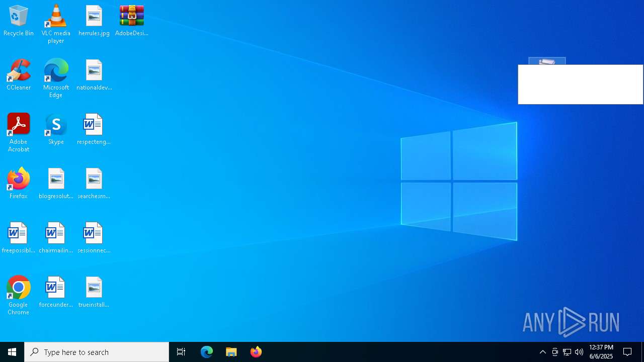Screen dimensions: 644x362
Task: Select Google Chrome desktop shortcut
Action: point(19,296)
